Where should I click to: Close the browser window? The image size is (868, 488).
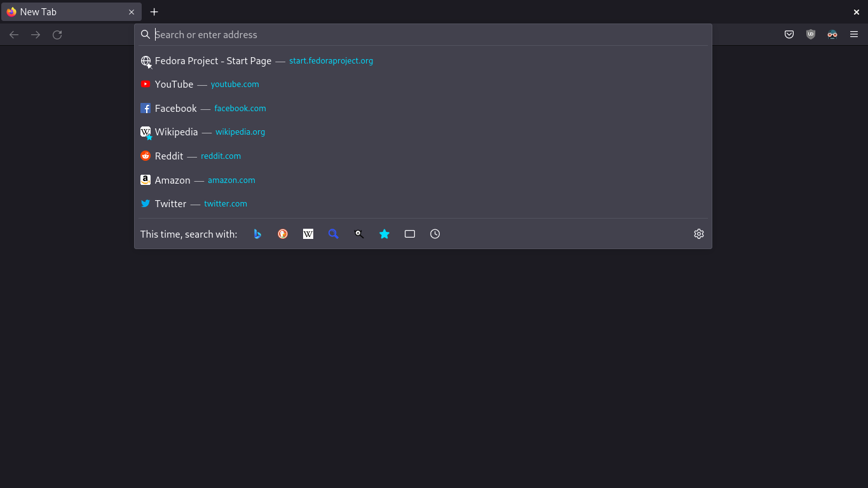(x=857, y=12)
